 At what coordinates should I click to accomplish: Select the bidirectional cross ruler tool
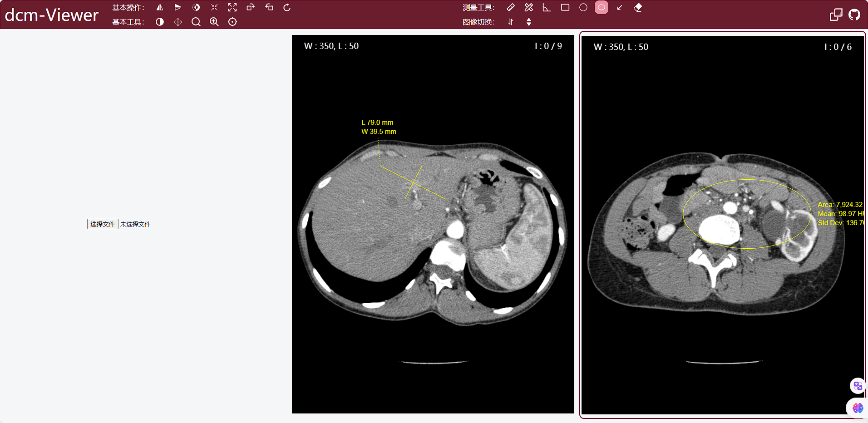[529, 7]
